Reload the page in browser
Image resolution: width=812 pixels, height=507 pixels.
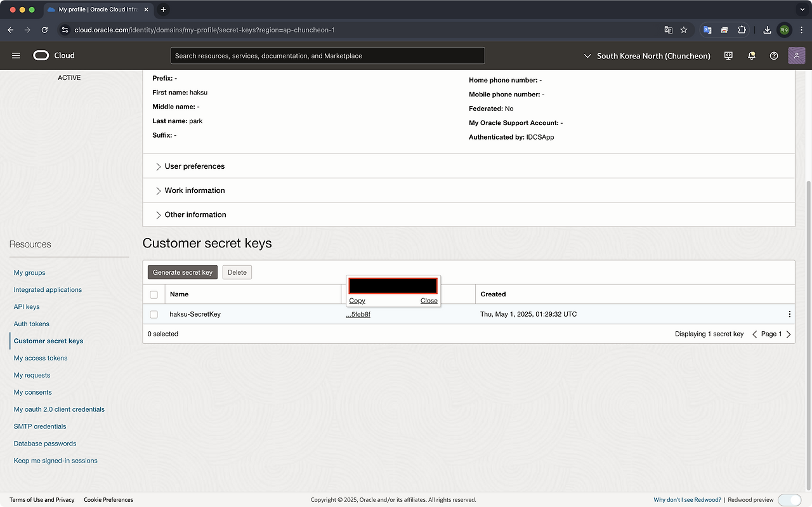(44, 30)
